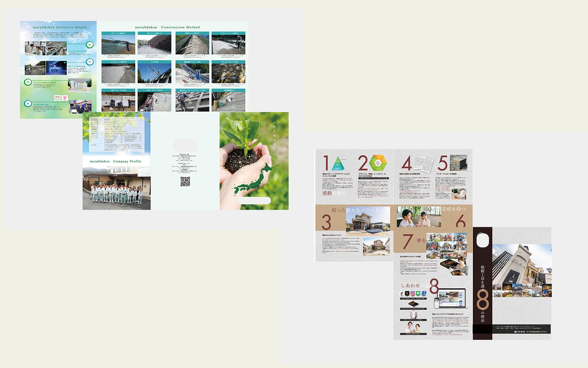
Task: Click the green circled 03 marker
Action: coord(28,82)
